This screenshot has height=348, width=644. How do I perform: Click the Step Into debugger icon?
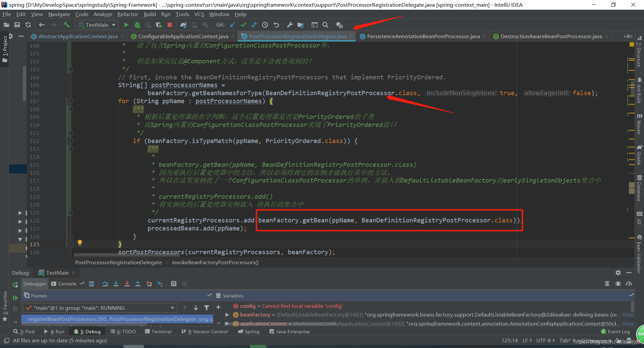click(116, 284)
